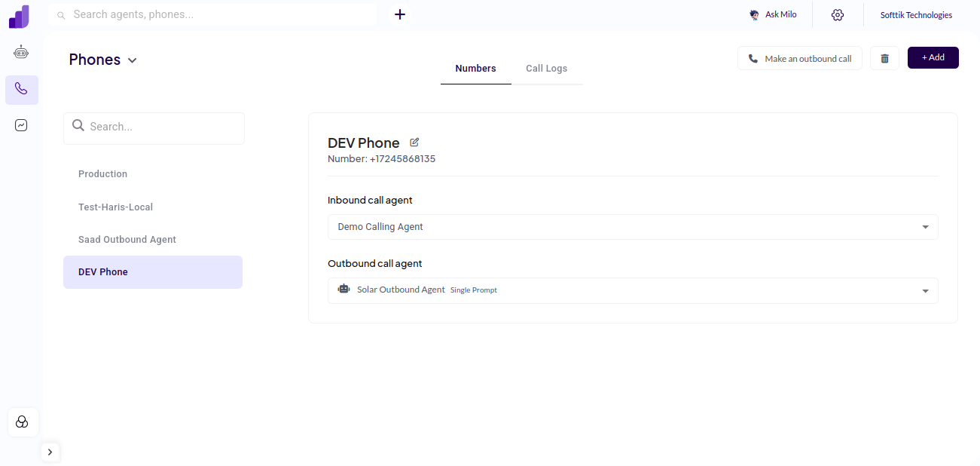
Task: Click the purple app logo
Action: (x=19, y=16)
